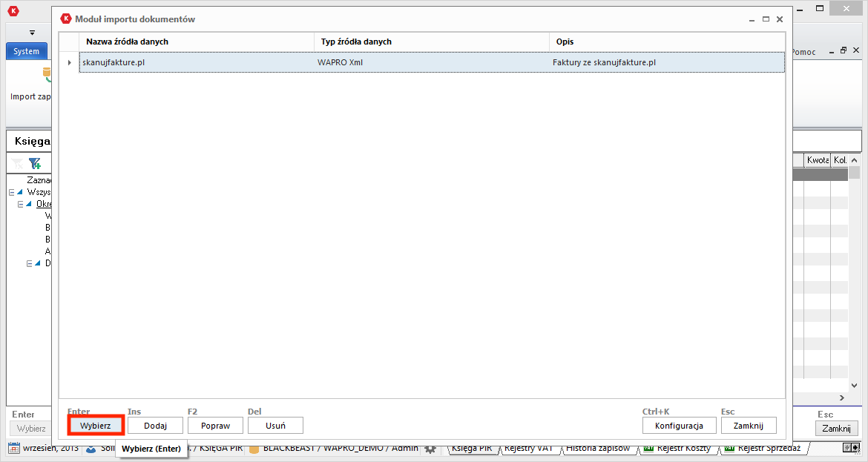Click the calendar icon beside wrzesień 2013
The height and width of the screenshot is (462, 868).
[x=13, y=449]
